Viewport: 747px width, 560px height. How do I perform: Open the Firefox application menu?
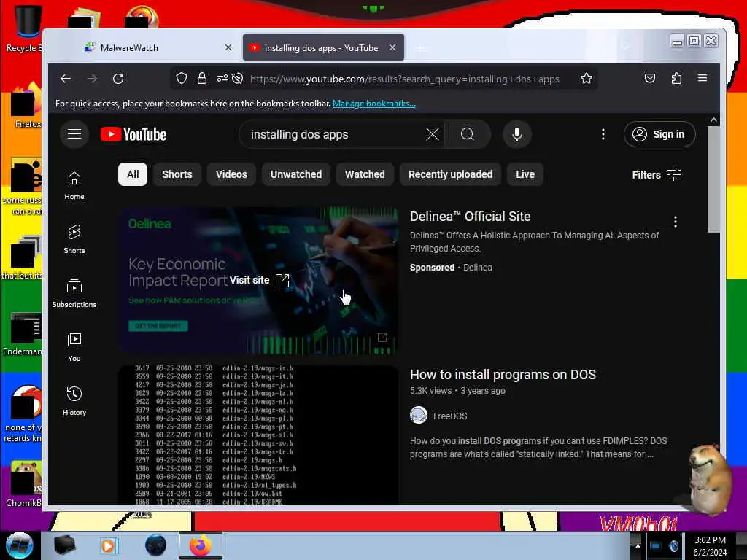pos(703,78)
